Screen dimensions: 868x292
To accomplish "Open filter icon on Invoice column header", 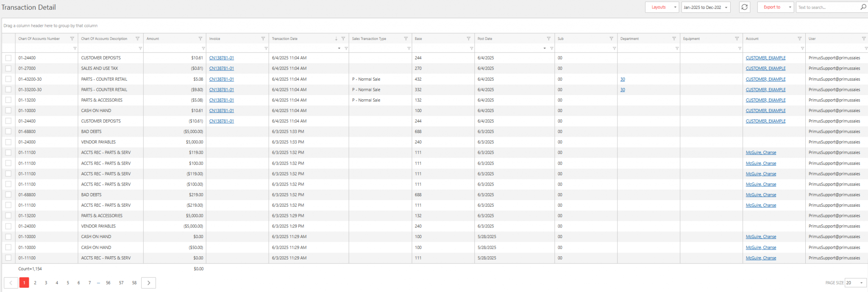I will (x=263, y=39).
